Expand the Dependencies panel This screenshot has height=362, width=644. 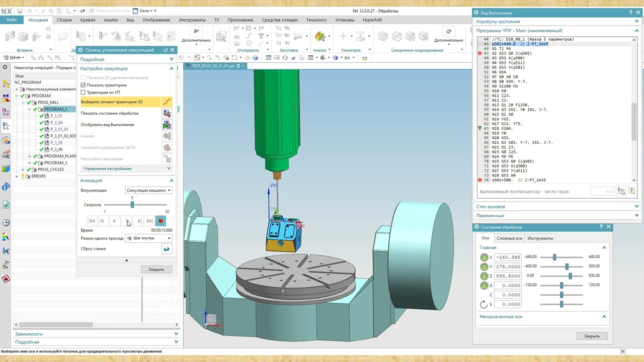pos(96,334)
